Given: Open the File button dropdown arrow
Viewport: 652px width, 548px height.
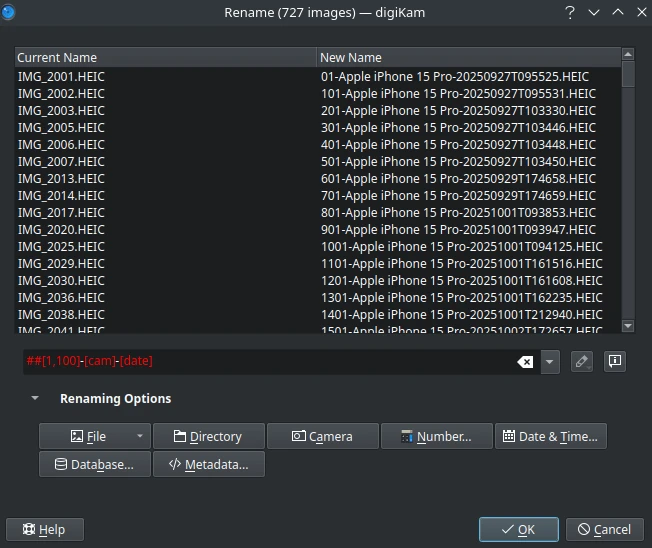Looking at the screenshot, I should (140, 436).
